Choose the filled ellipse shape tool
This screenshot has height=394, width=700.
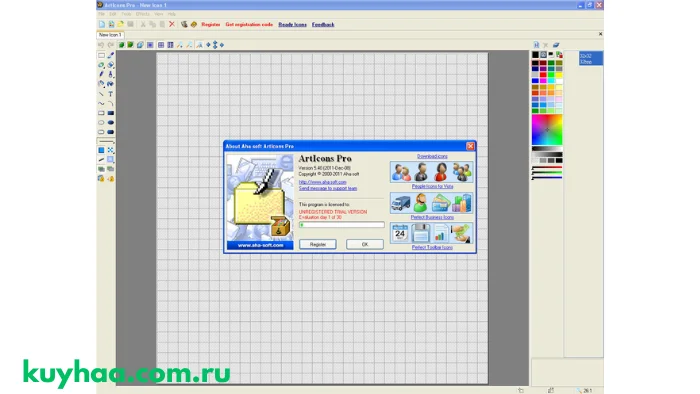tap(110, 122)
